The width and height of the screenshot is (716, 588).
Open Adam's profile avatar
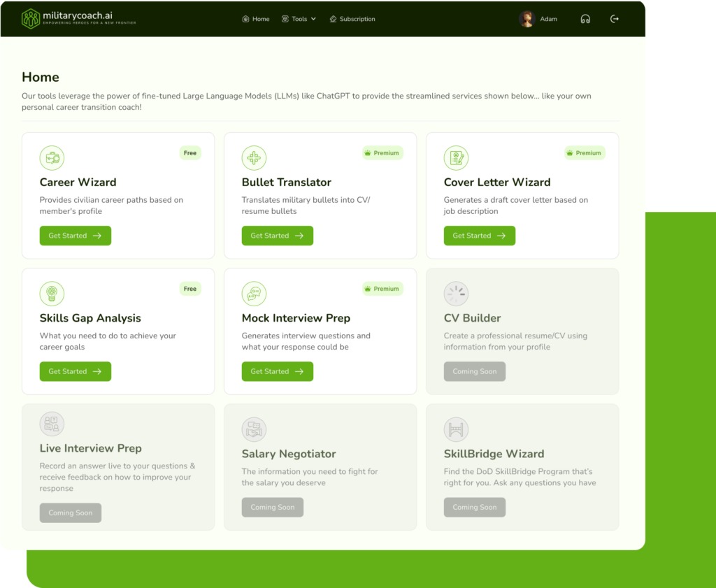527,19
